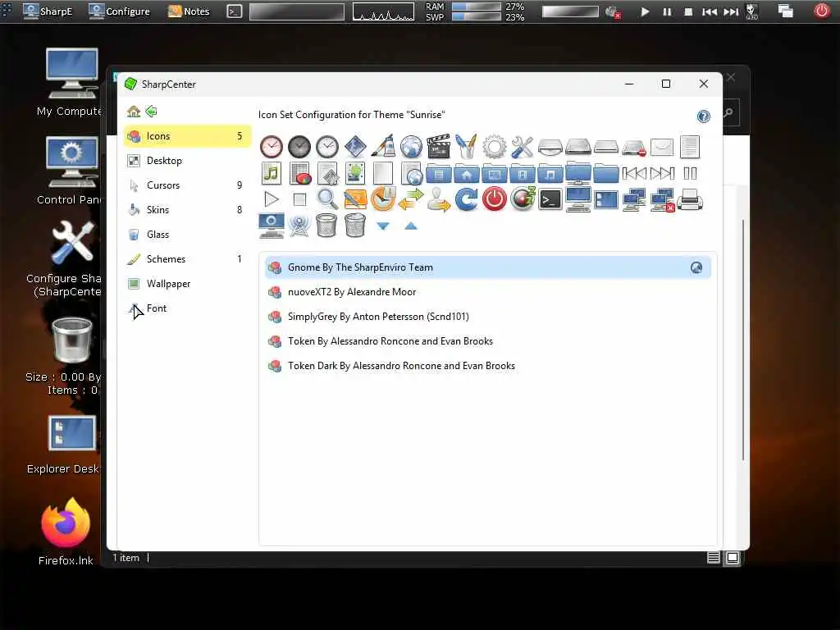Launch the terminal icon in top bar
Image resolution: width=840 pixels, height=630 pixels.
tap(235, 11)
